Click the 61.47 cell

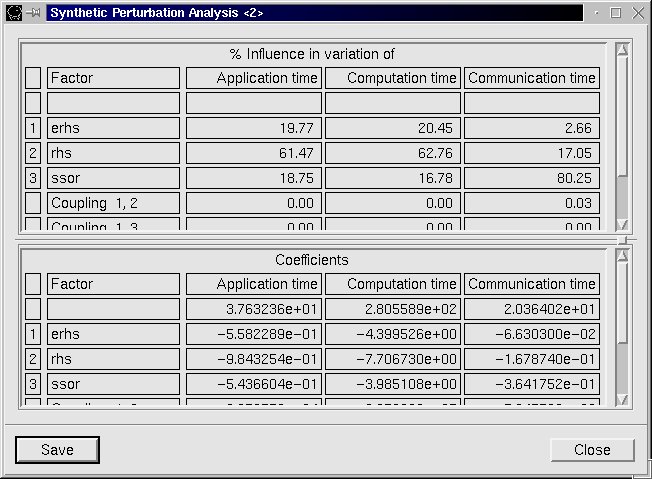point(254,153)
